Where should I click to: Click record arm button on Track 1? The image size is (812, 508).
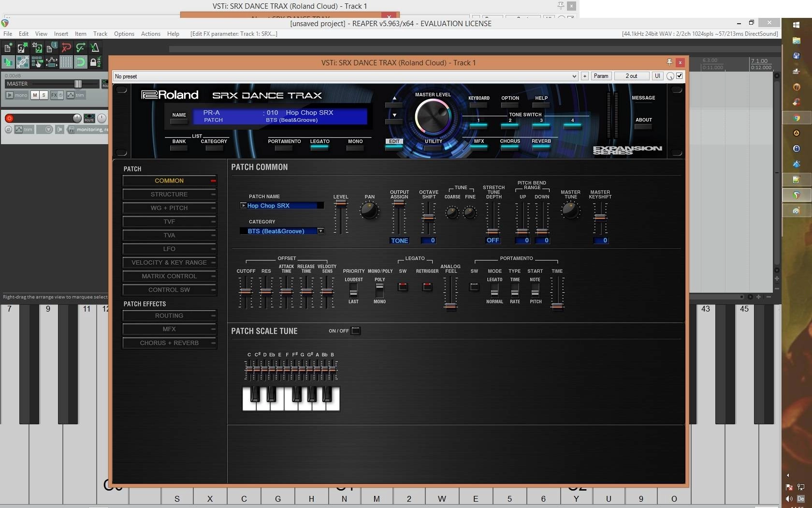click(x=9, y=118)
